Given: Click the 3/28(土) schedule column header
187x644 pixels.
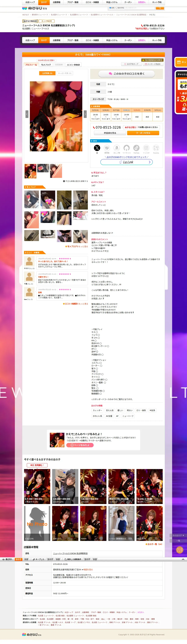Looking at the screenshot, I should coord(127,110).
